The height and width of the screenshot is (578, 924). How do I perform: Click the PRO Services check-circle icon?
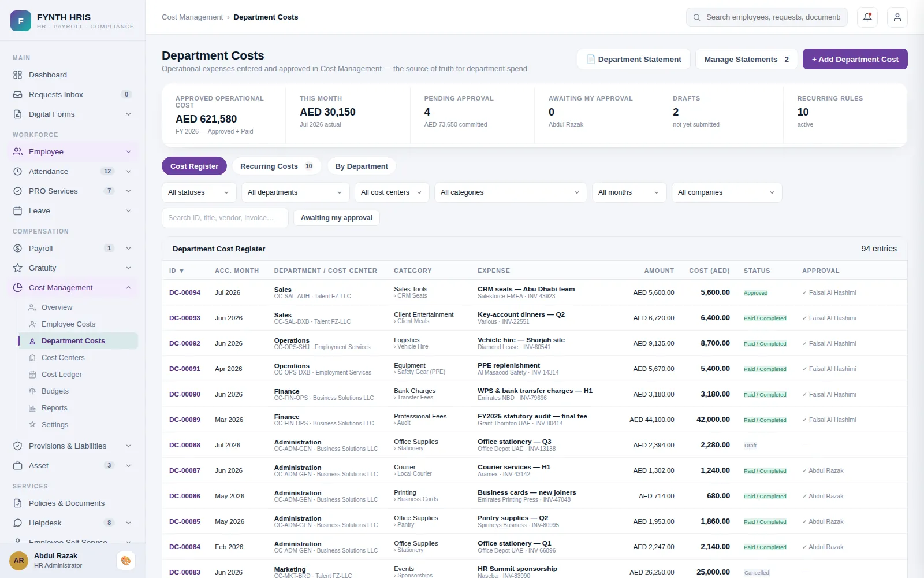tap(18, 191)
